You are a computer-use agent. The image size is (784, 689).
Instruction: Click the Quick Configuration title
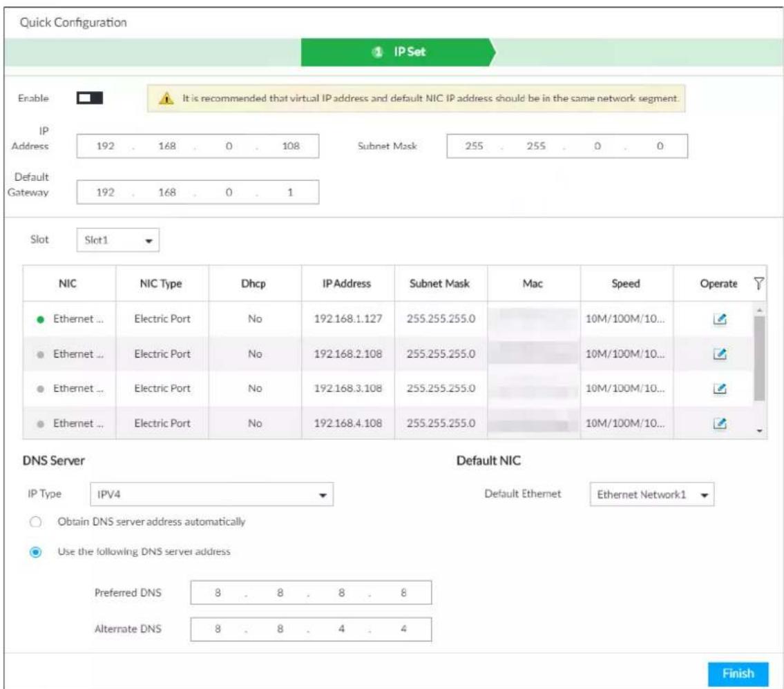click(73, 23)
